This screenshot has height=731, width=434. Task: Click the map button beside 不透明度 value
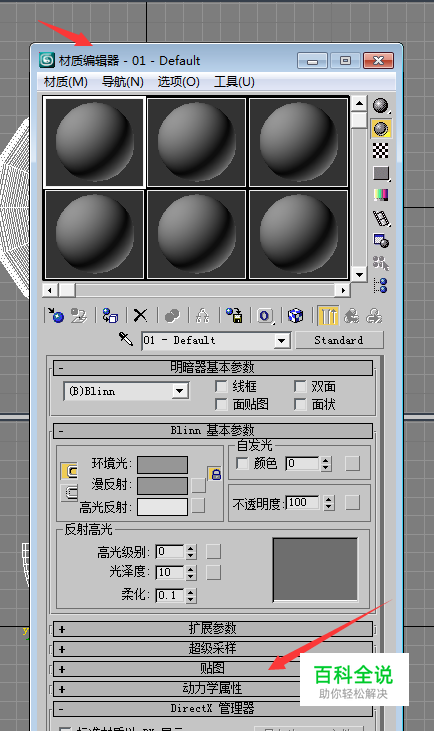[x=352, y=503]
